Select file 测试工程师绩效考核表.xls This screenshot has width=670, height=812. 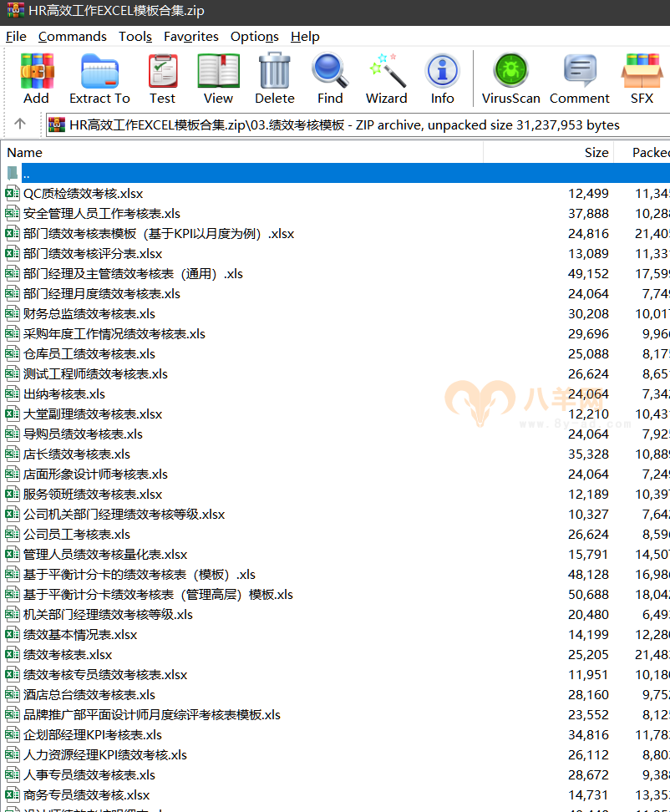pos(95,374)
